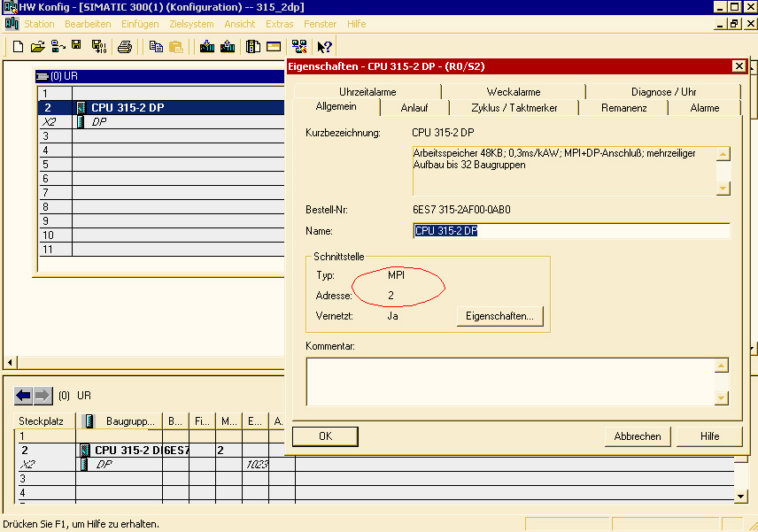758x532 pixels.
Task: Click the Configure Network (NetPro) icon
Action: point(299,47)
